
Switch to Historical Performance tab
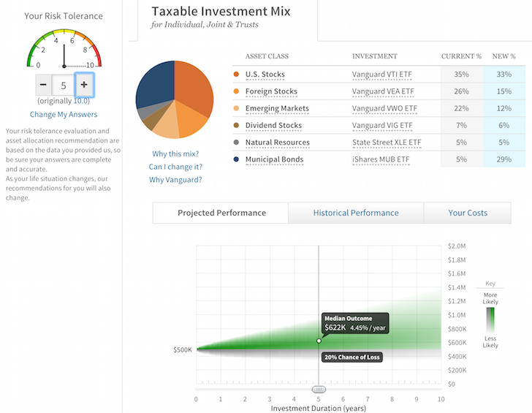[x=356, y=213]
